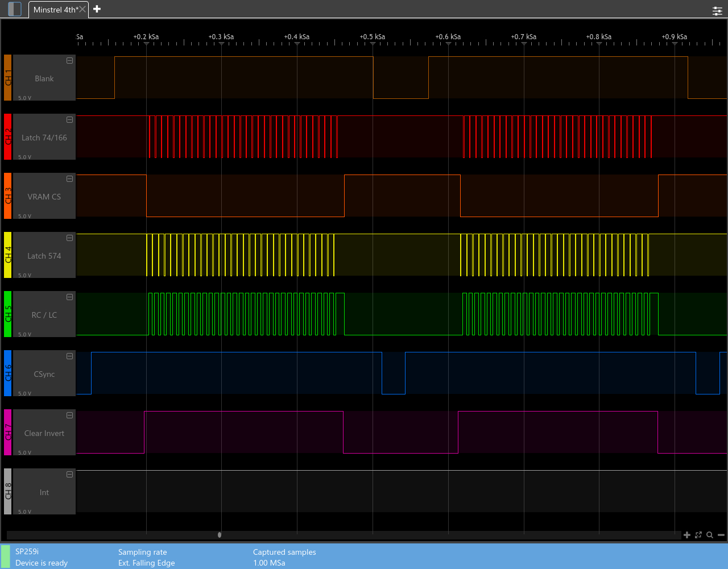Add a new workspace tab with plus icon
Screen dimensions: 728x569
click(97, 9)
